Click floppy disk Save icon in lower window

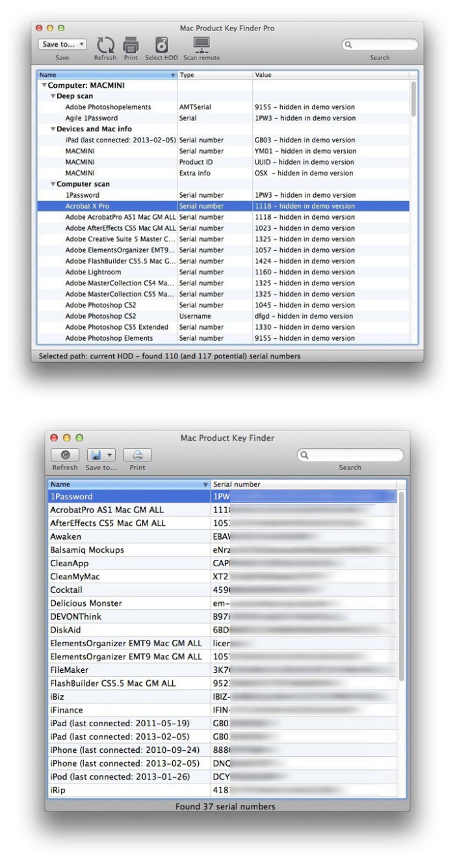(x=95, y=455)
